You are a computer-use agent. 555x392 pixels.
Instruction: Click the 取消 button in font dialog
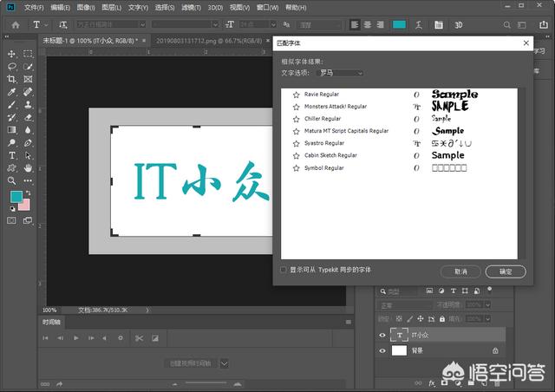pos(460,271)
